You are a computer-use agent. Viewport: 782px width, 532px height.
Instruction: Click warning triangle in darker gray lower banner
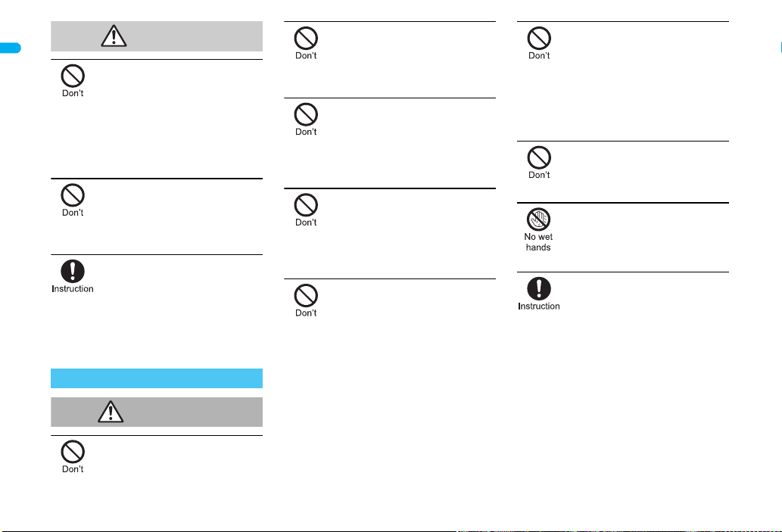(111, 412)
